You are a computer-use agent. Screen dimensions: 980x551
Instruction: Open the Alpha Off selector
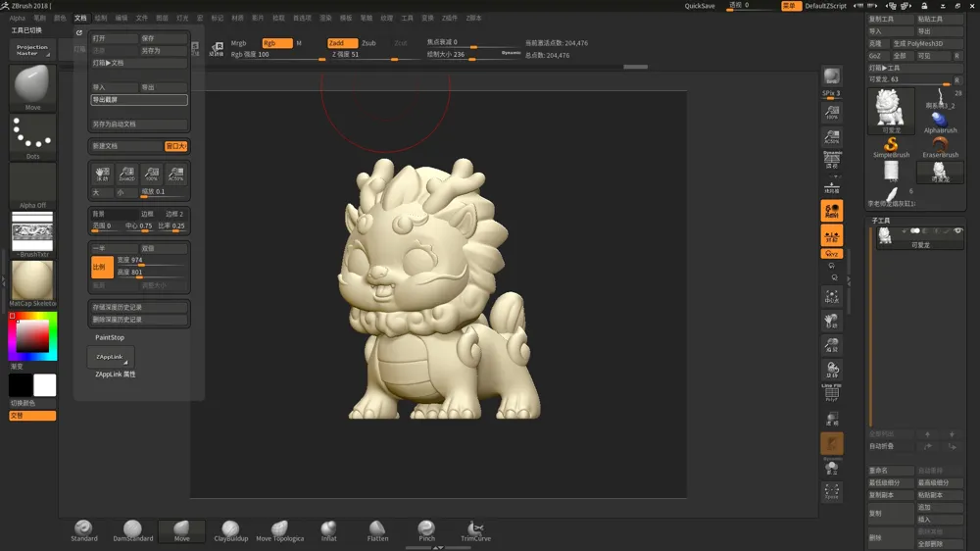tap(32, 185)
